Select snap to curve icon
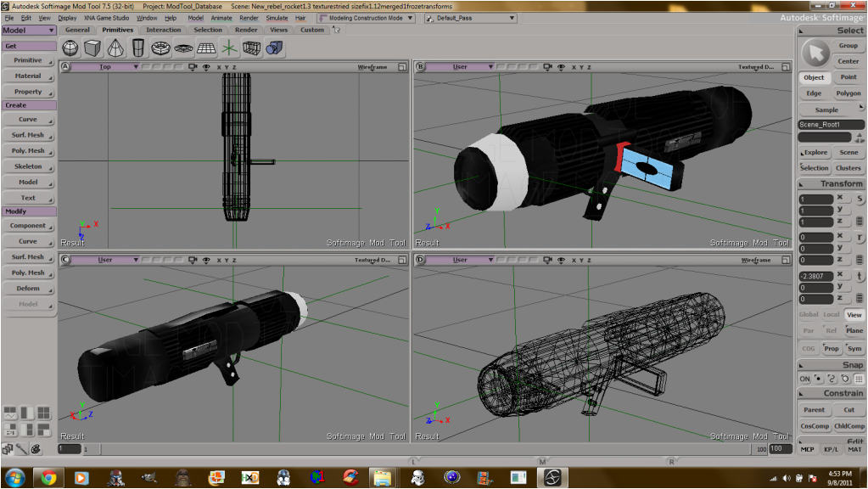Image resolution: width=868 pixels, height=489 pixels. pos(832,379)
